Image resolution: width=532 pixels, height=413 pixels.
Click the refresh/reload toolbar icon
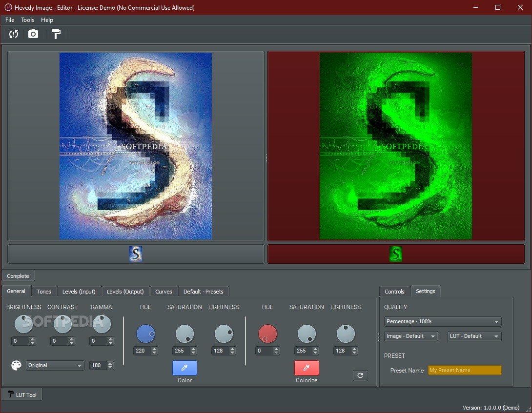point(14,34)
